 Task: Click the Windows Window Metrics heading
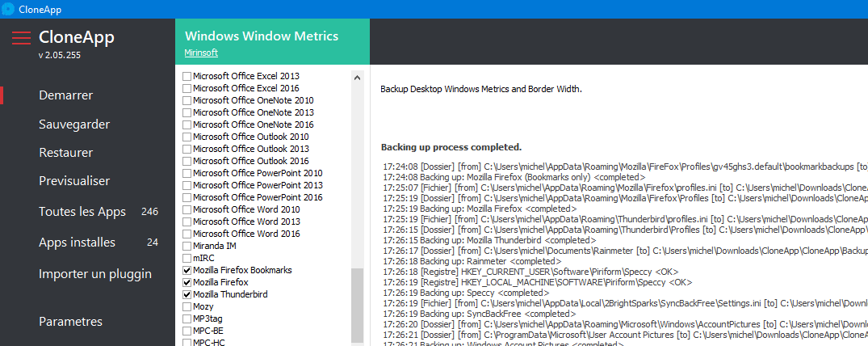click(x=262, y=36)
